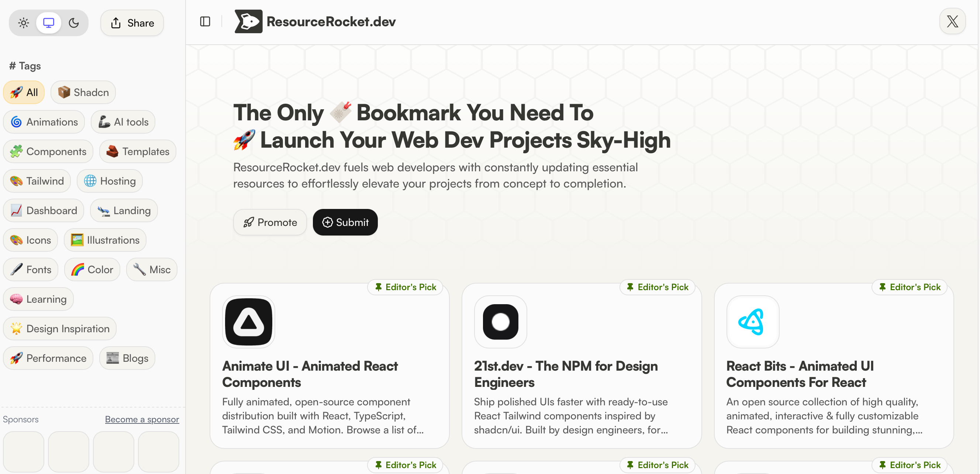
Task: Select the All tag filter
Action: (24, 92)
